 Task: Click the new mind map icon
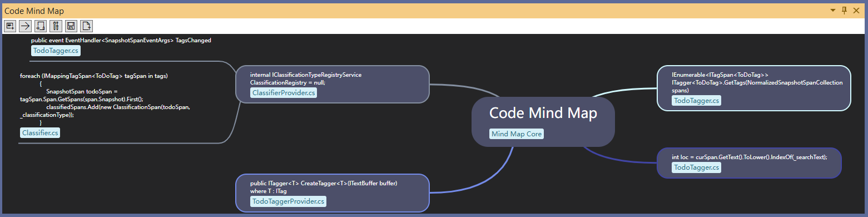pyautogui.click(x=40, y=26)
